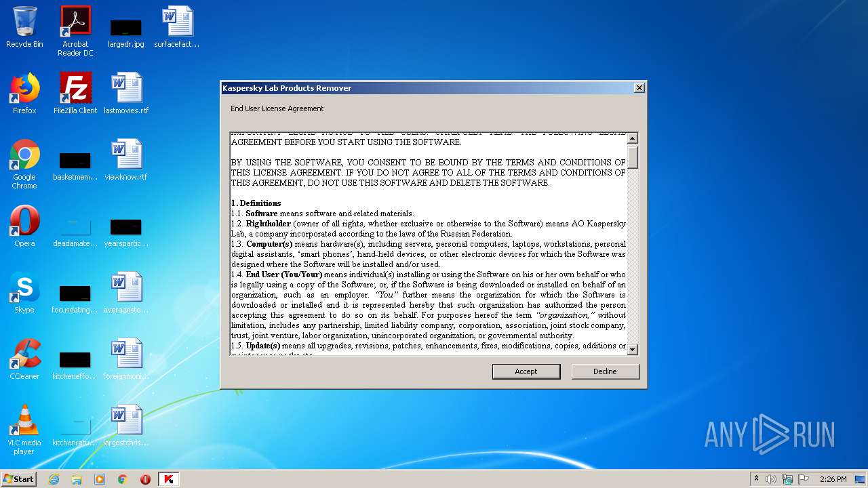The image size is (868, 488).
Task: Click the 'End User License Agreement' label
Action: (x=277, y=108)
